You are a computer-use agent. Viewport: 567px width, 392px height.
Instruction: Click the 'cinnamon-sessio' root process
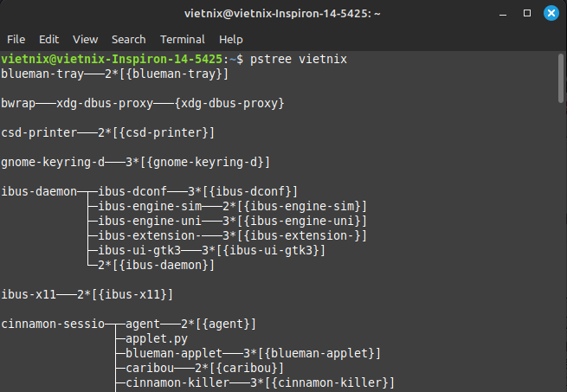(x=53, y=324)
